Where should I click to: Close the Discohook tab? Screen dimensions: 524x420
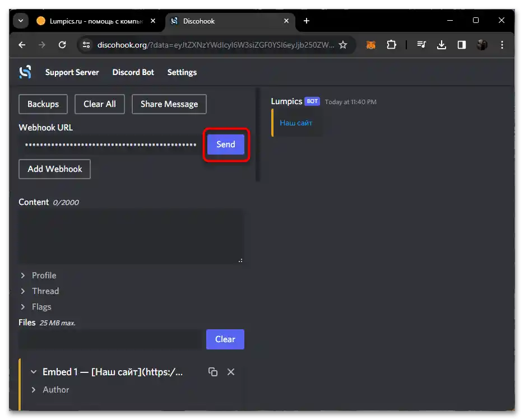click(x=286, y=21)
